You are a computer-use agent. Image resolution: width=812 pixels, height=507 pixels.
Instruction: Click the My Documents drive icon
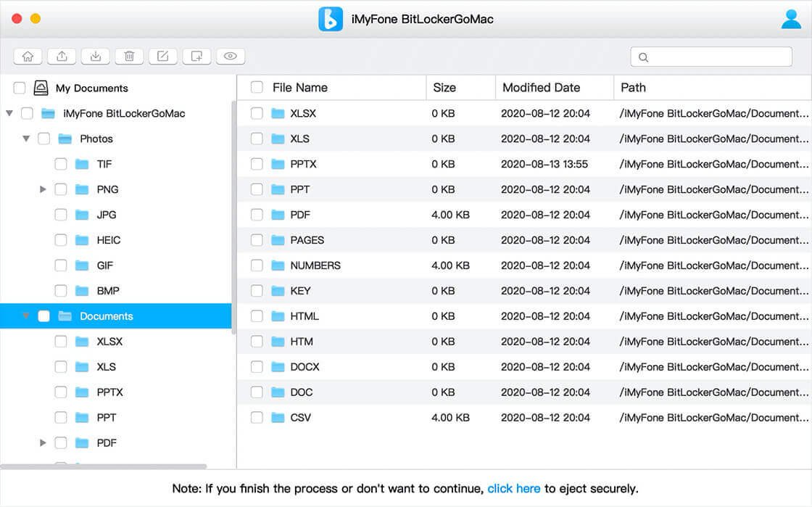(x=41, y=88)
